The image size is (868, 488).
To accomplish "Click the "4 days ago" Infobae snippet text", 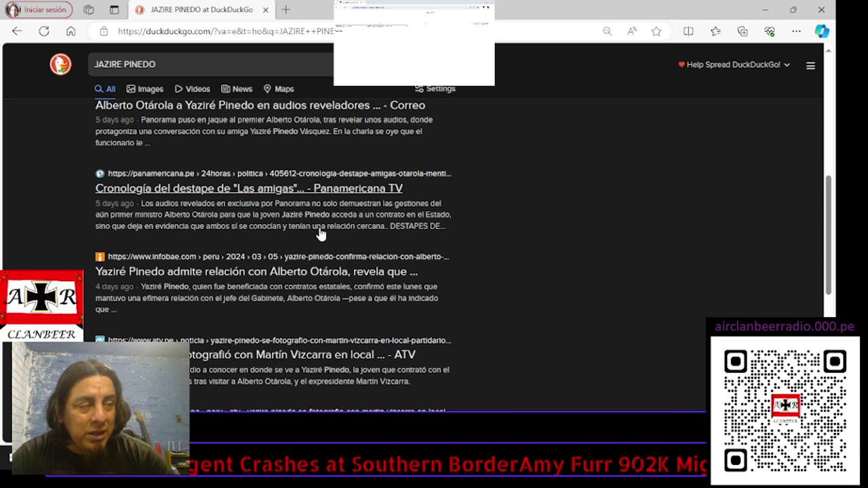I will coord(115,287).
